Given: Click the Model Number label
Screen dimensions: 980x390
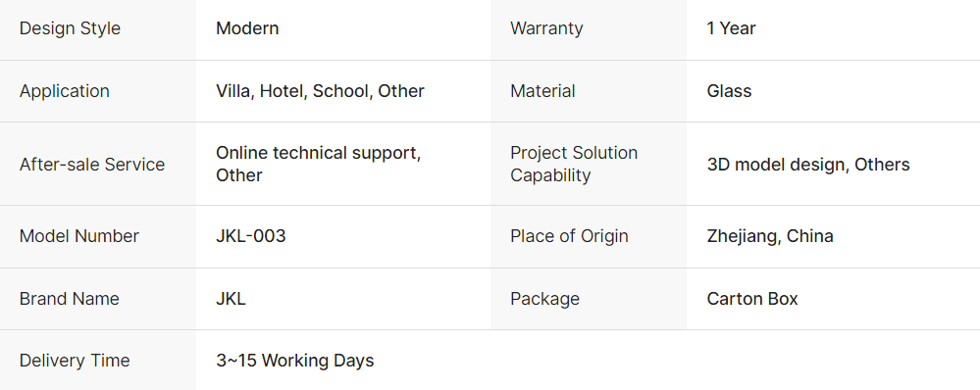Looking at the screenshot, I should click(x=79, y=236).
